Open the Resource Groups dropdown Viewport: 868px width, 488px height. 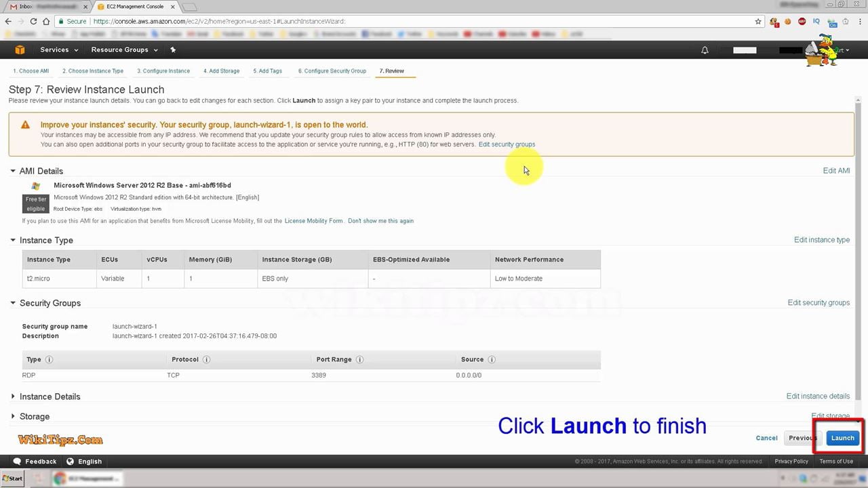[124, 49]
